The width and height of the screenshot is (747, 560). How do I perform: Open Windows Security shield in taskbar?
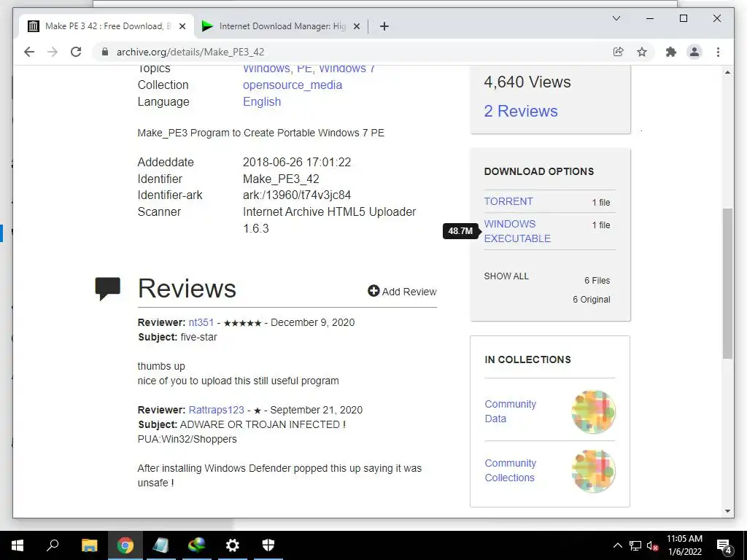(x=268, y=545)
